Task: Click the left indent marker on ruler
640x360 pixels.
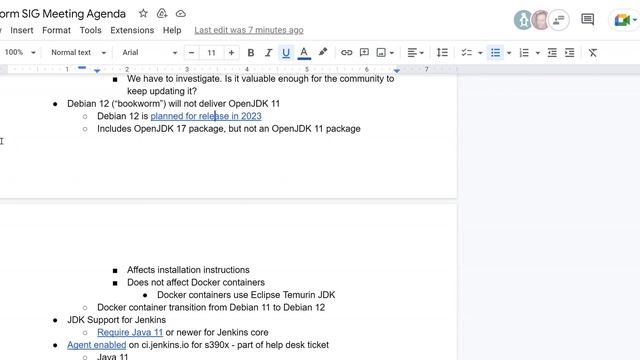Action: point(97,71)
